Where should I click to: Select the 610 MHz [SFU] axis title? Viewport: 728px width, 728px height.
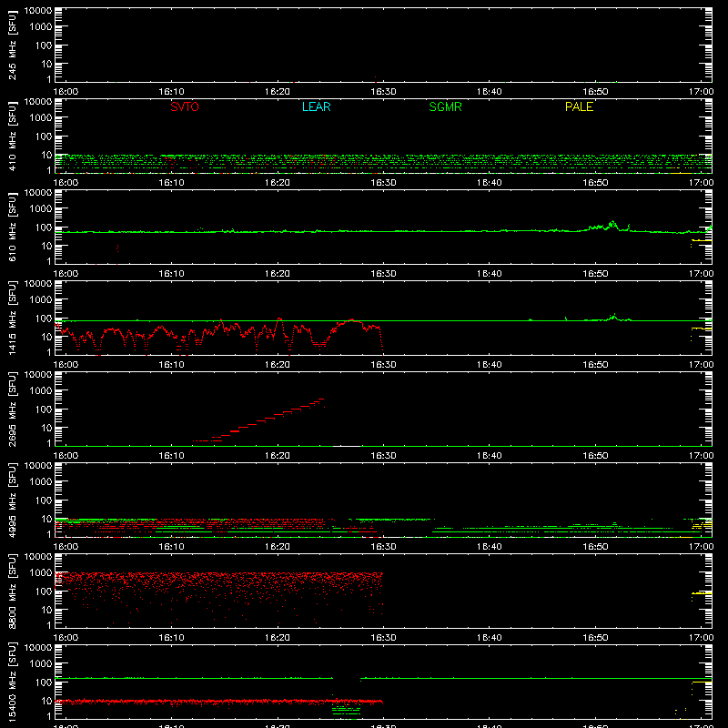[12, 227]
